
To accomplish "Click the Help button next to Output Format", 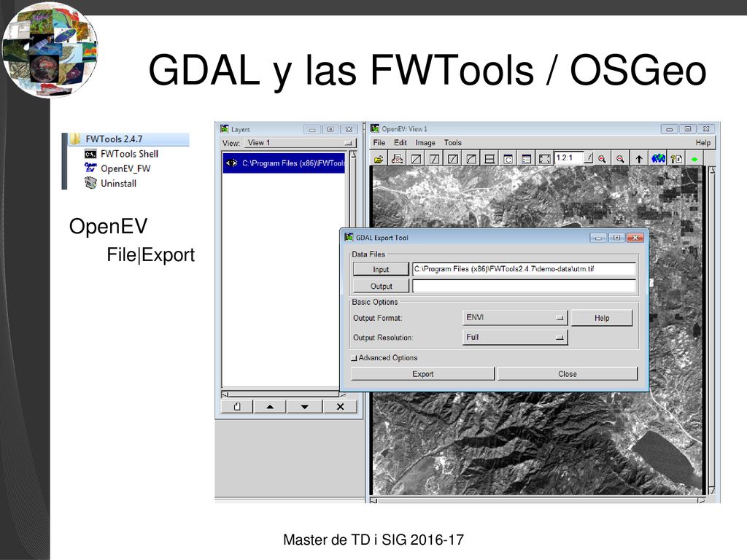I will [x=602, y=318].
